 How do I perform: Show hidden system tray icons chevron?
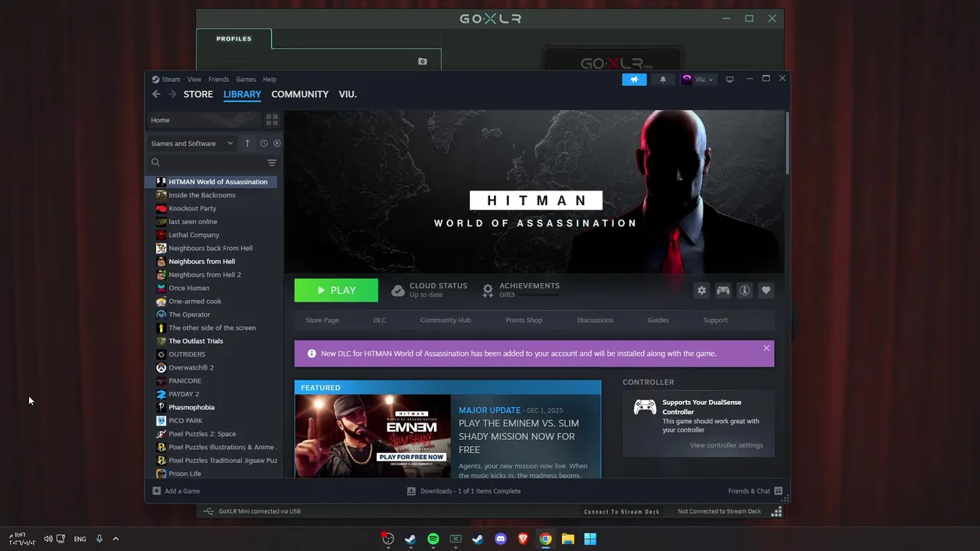tap(116, 539)
